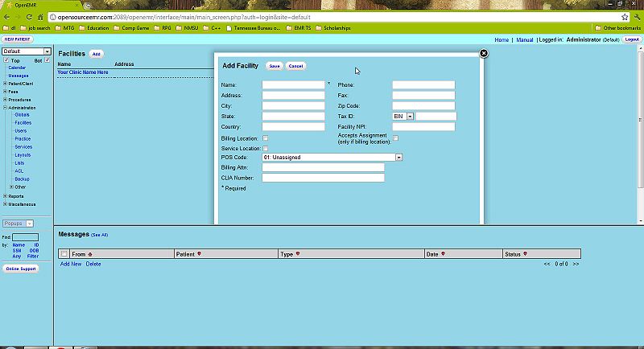Click the browser back arrow

6,16
